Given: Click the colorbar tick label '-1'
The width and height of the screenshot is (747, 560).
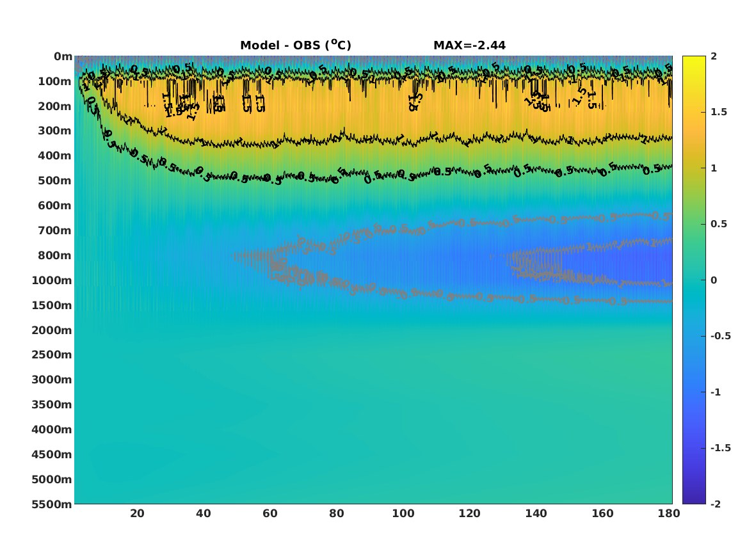Looking at the screenshot, I should pyautogui.click(x=716, y=392).
